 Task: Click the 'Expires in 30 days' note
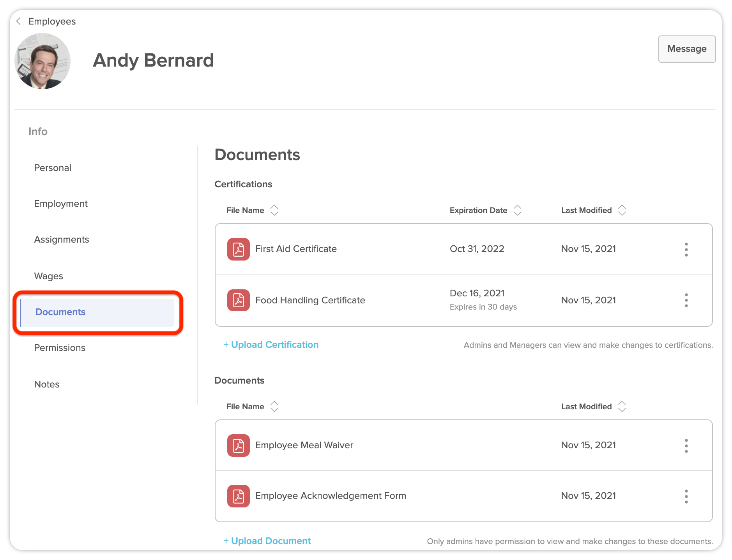tap(483, 307)
